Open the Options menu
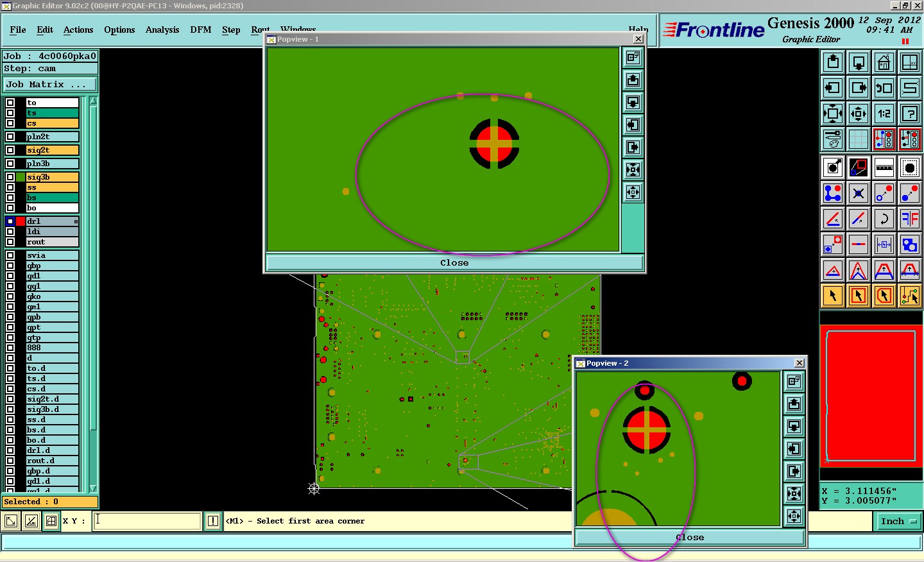The height and width of the screenshot is (562, 924). (119, 30)
